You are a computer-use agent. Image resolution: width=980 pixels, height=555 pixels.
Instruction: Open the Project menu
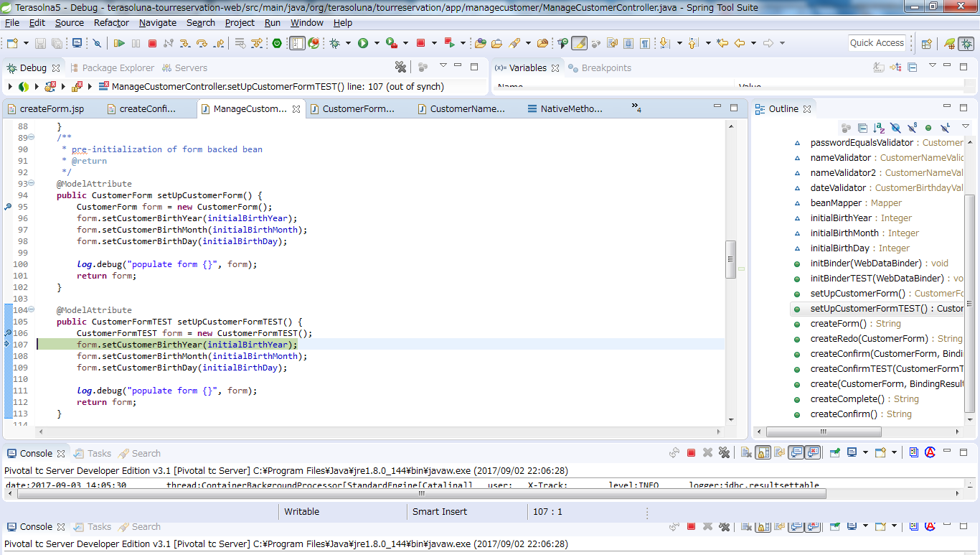[x=240, y=22]
